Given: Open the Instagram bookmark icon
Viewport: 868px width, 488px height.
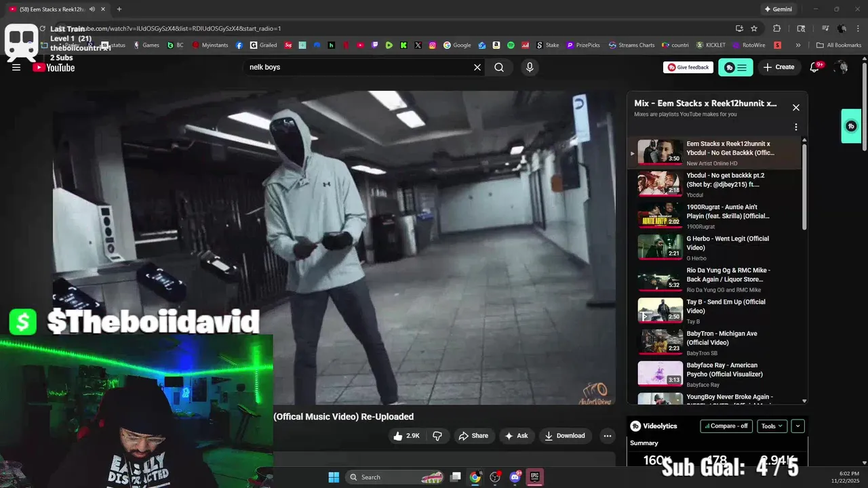Looking at the screenshot, I should pyautogui.click(x=432, y=45).
